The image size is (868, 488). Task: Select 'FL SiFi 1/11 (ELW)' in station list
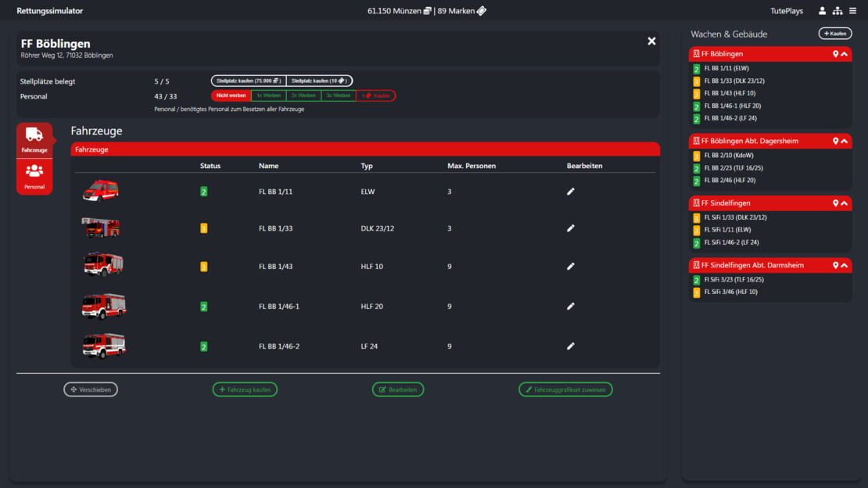tap(727, 230)
